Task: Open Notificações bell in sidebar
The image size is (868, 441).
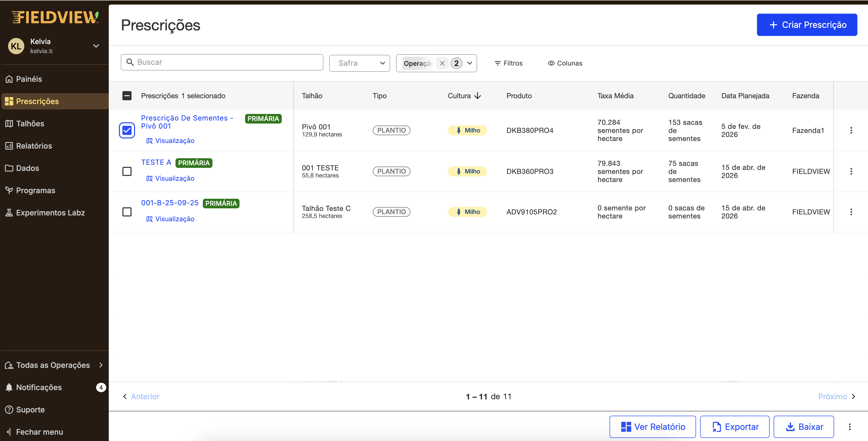Action: coord(9,387)
